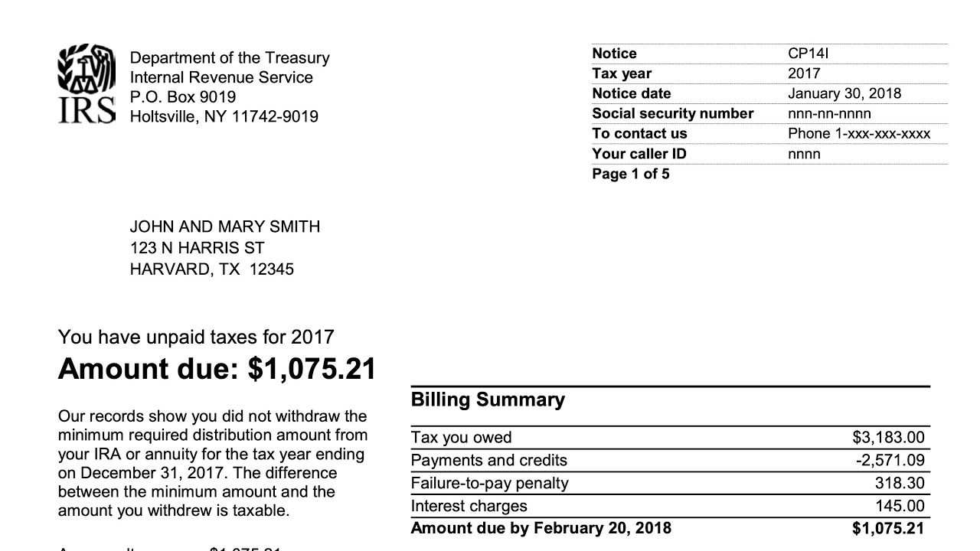Select the 145.00 interest amount
The image size is (980, 551).
[900, 506]
